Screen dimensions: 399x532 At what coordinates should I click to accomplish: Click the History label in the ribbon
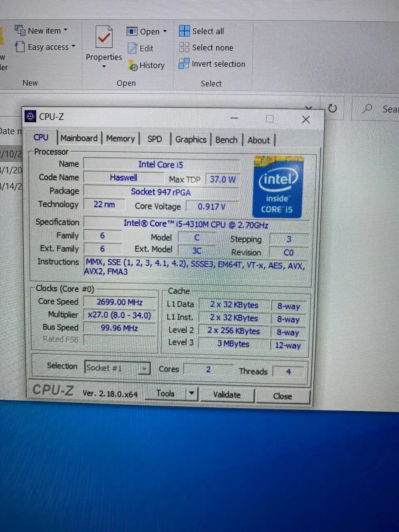[x=152, y=65]
